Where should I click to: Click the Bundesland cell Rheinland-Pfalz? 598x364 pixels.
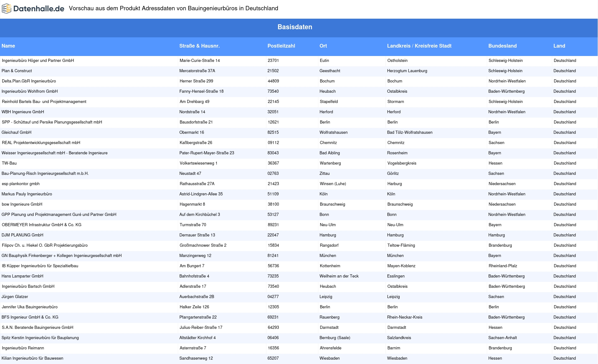tap(503, 266)
